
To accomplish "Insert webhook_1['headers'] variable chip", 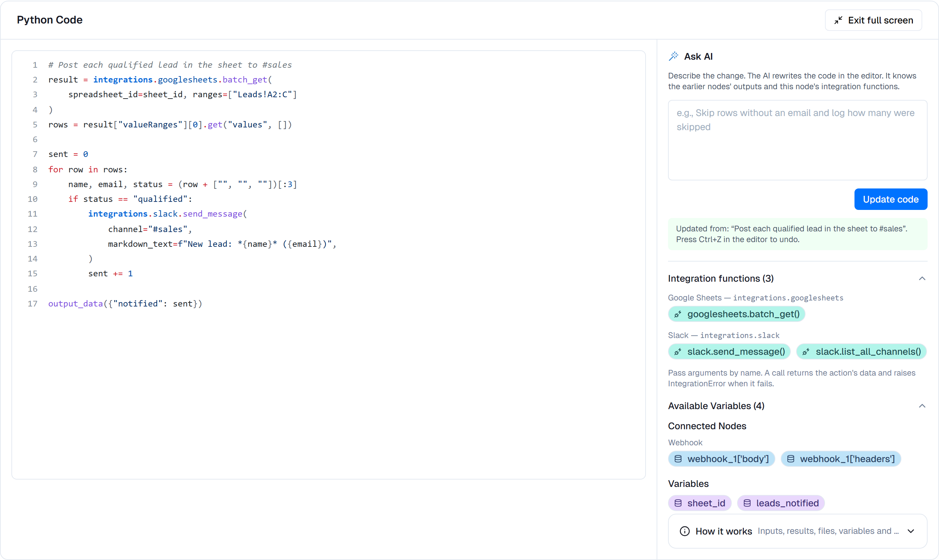I will [840, 459].
